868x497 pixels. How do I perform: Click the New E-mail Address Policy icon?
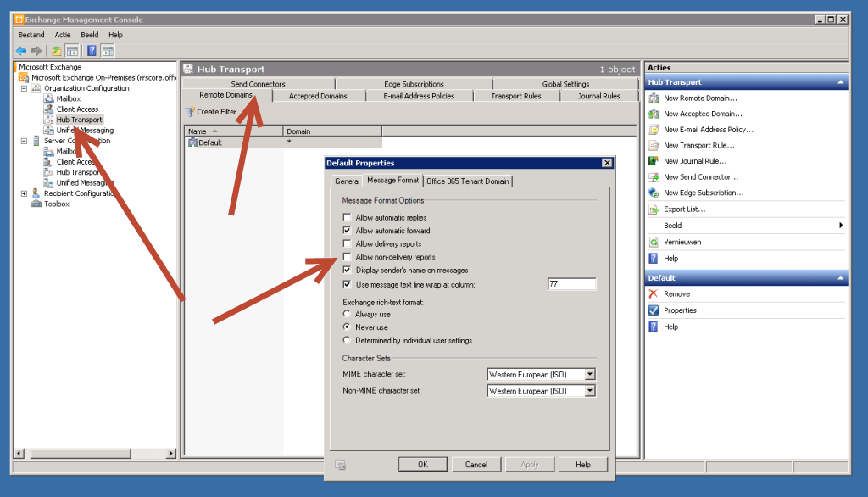click(x=654, y=130)
